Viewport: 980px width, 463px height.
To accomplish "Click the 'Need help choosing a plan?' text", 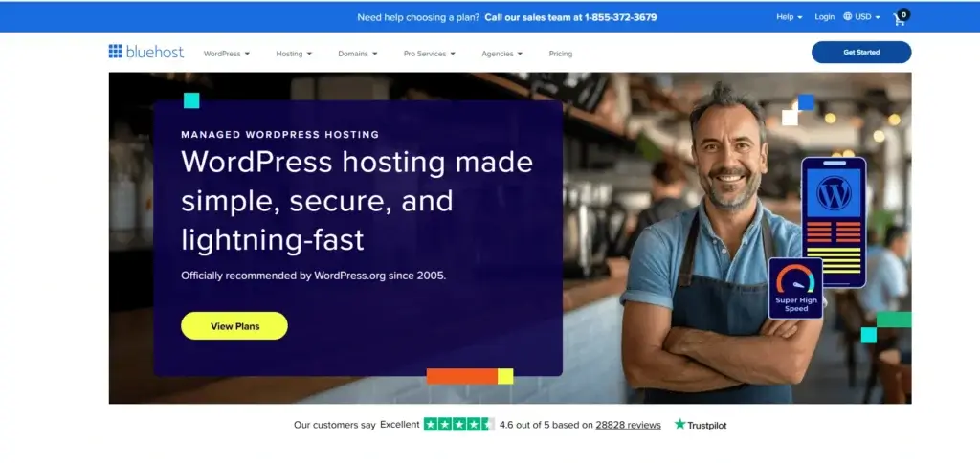I will pyautogui.click(x=418, y=17).
